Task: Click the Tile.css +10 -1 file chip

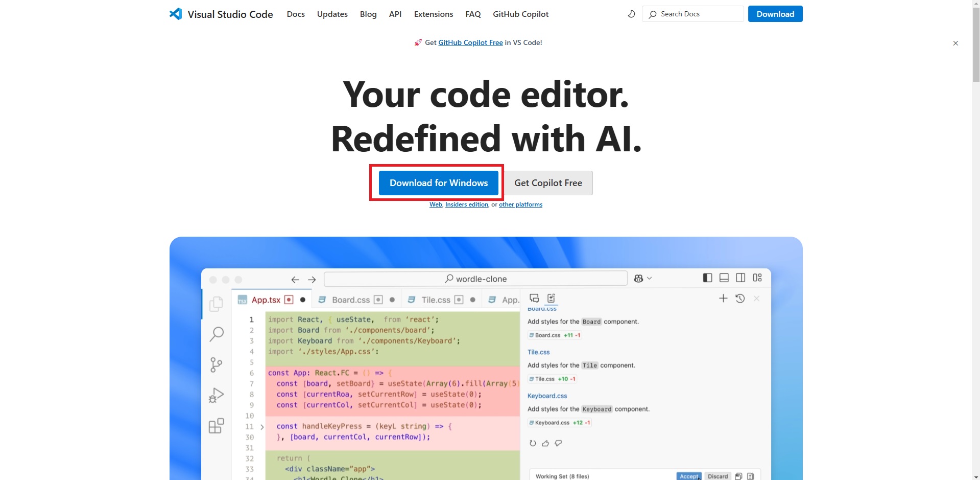Action: point(552,379)
